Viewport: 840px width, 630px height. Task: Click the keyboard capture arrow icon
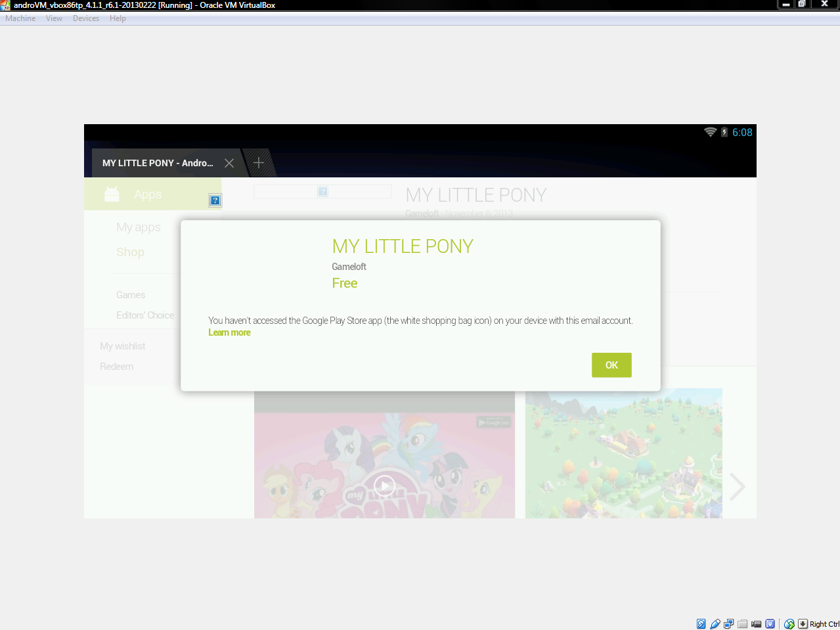[x=803, y=624]
